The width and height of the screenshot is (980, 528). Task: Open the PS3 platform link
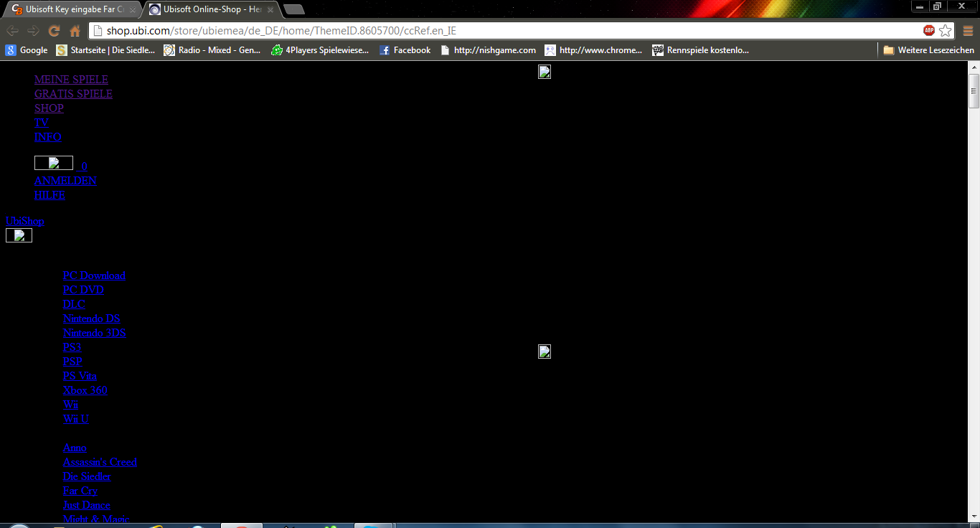72,347
